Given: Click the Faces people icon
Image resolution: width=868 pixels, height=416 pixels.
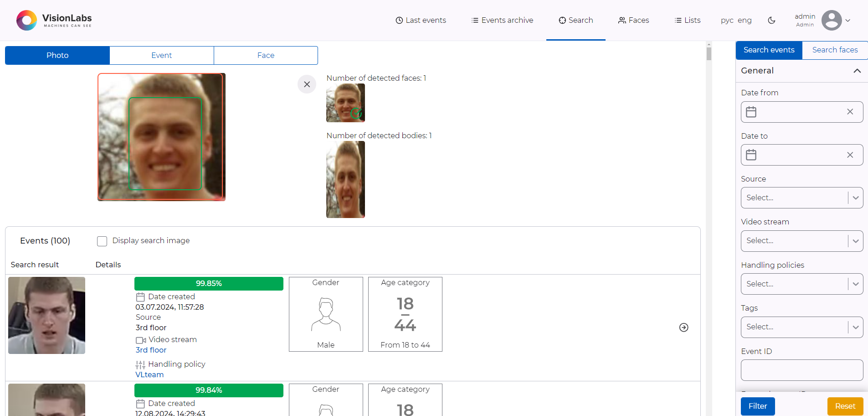Looking at the screenshot, I should (621, 20).
